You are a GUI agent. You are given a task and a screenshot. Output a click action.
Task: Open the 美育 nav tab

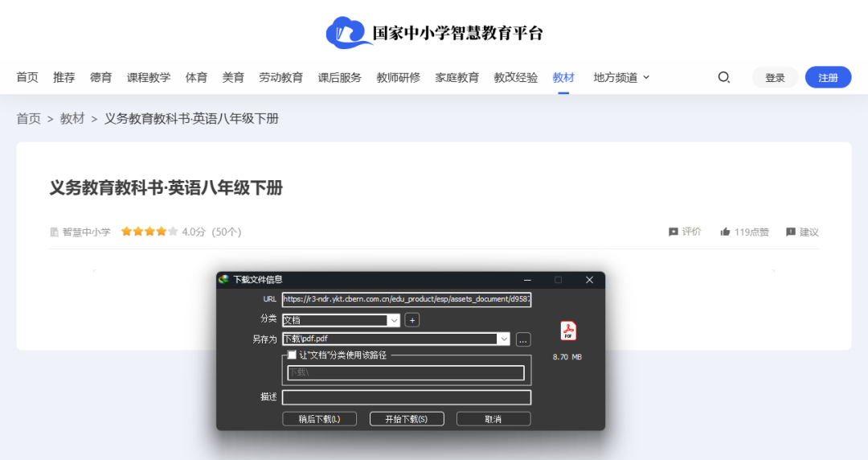click(233, 77)
